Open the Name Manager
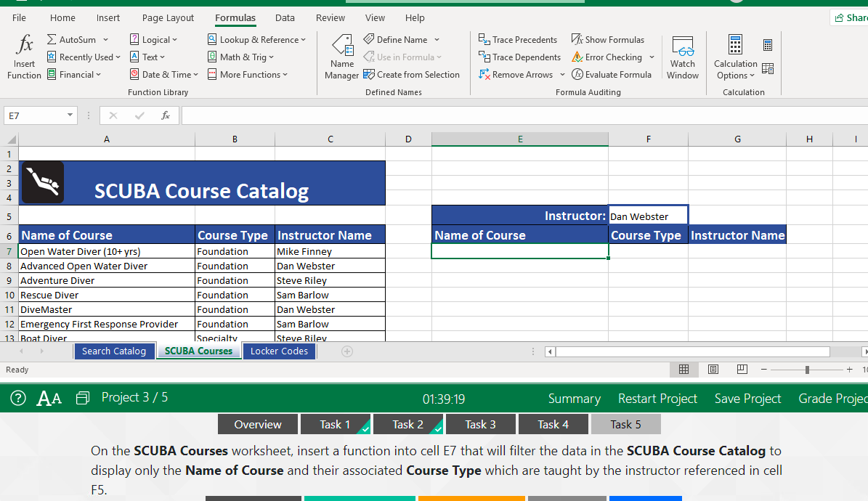 coord(341,56)
